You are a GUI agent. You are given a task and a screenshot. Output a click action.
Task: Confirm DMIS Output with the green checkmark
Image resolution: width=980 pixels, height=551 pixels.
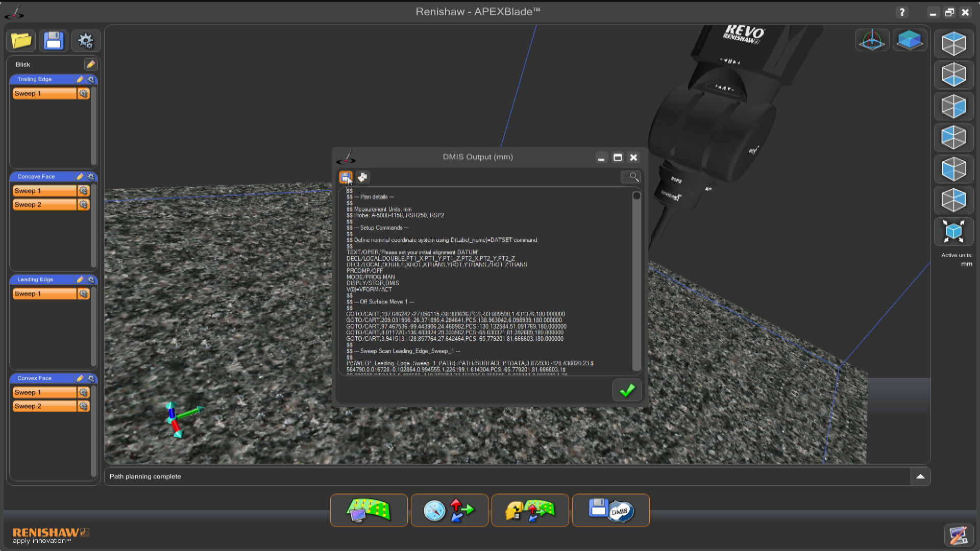(627, 390)
